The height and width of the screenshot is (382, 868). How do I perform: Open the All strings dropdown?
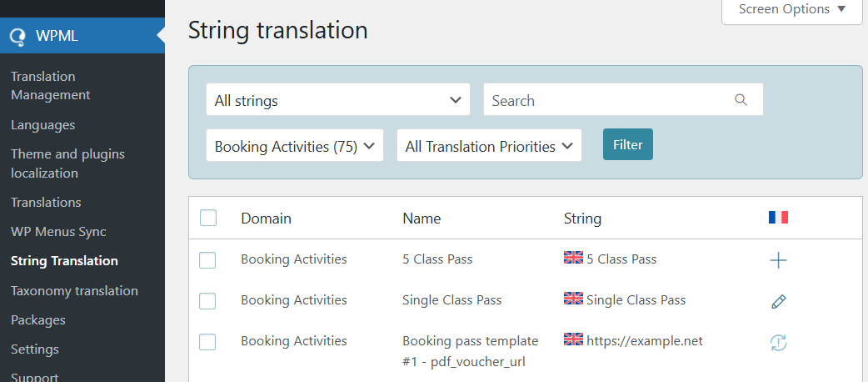pyautogui.click(x=338, y=100)
